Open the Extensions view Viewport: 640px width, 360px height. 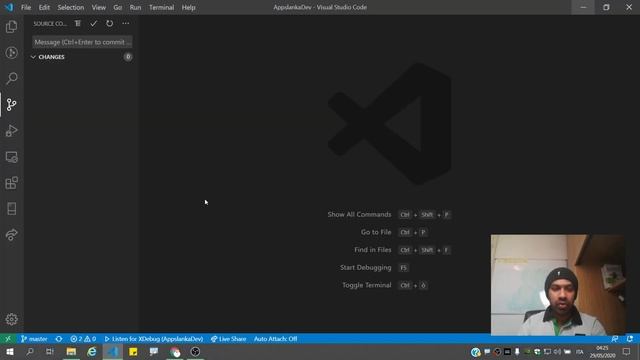coord(11,183)
